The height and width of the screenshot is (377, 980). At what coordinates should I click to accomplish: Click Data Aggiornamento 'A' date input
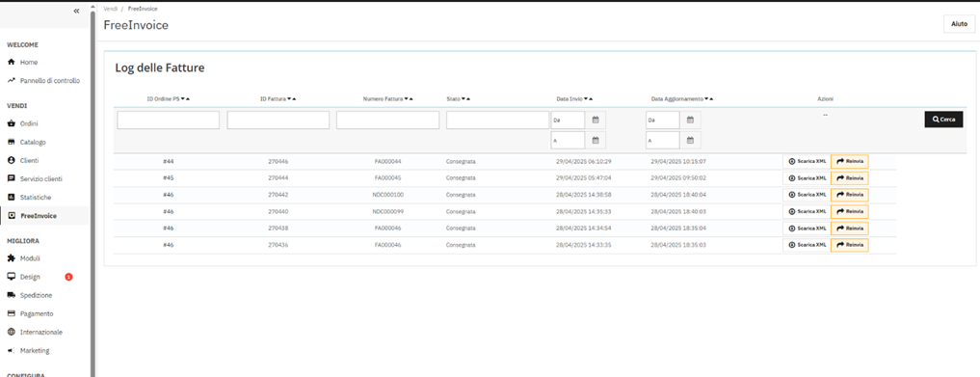tap(663, 140)
